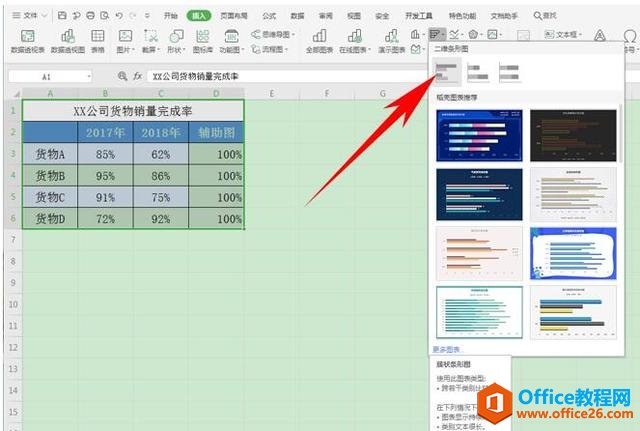Click the column chart icon
The height and width of the screenshot is (431, 640).
416,35
